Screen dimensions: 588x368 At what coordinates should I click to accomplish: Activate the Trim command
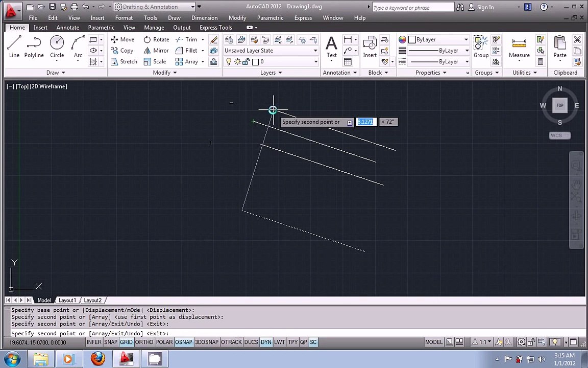pos(186,39)
